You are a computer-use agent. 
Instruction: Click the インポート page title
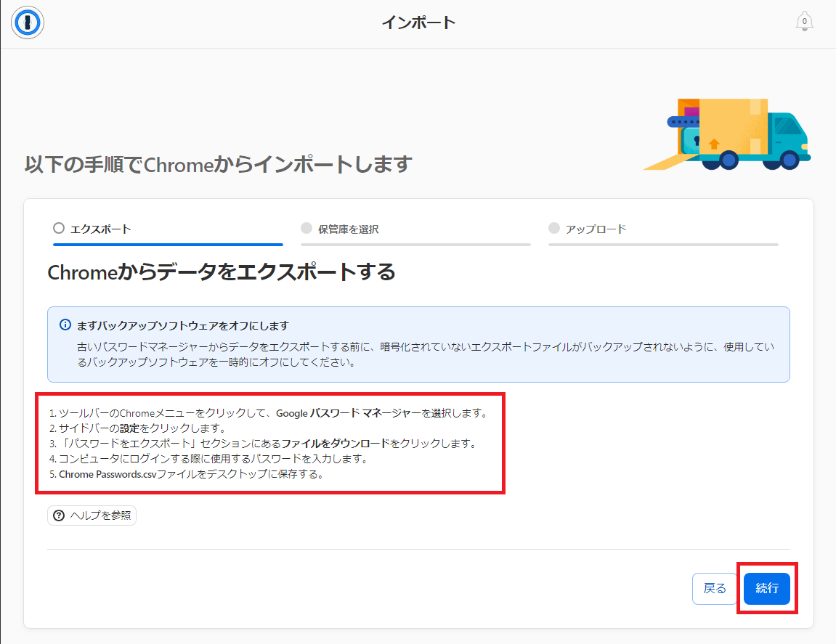[x=418, y=23]
